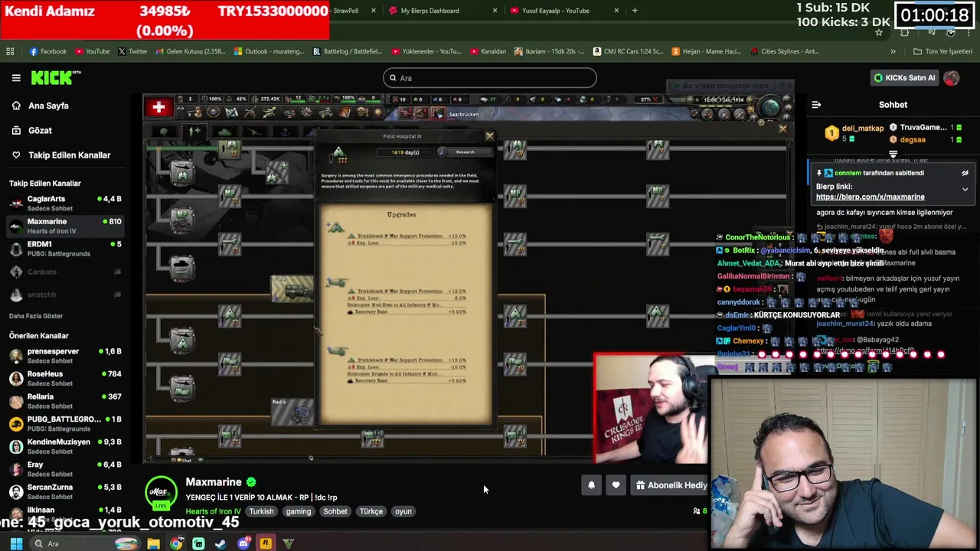Screen dimensions: 980x551
Task: Switch to the Yusuf Kayaalp YouTube tab
Action: pos(556,11)
